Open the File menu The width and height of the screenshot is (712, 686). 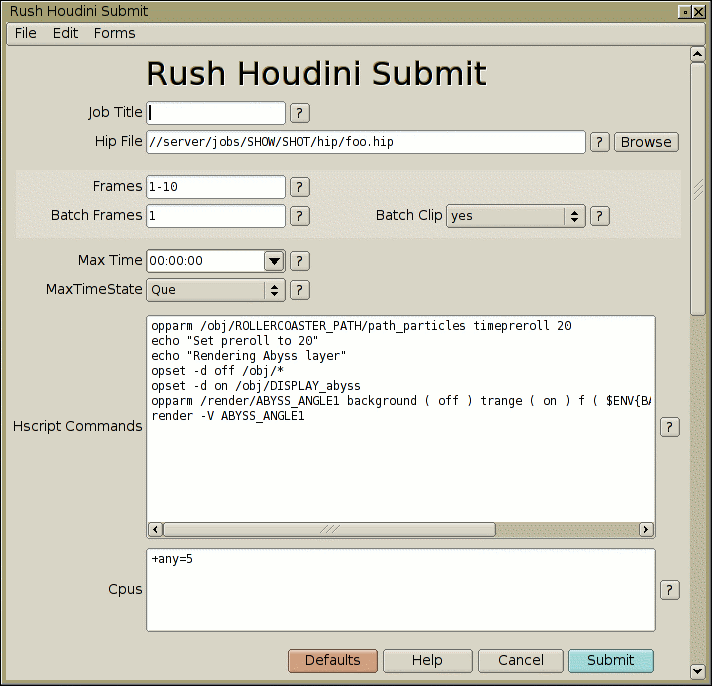(25, 33)
